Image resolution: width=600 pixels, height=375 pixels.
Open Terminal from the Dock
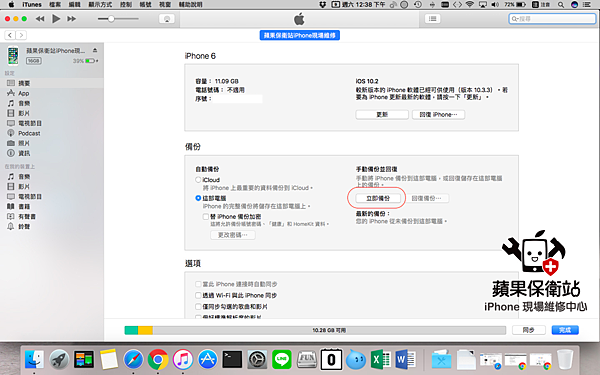coord(232,360)
